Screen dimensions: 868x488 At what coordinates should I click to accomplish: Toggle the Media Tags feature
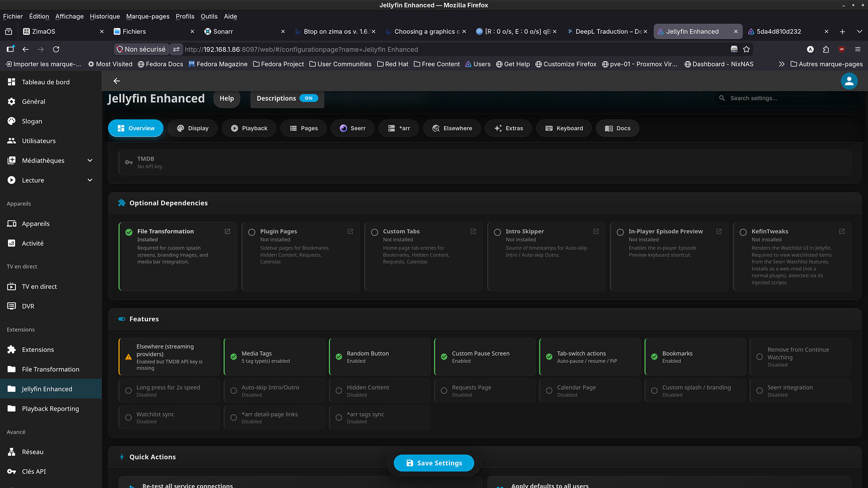click(x=275, y=357)
